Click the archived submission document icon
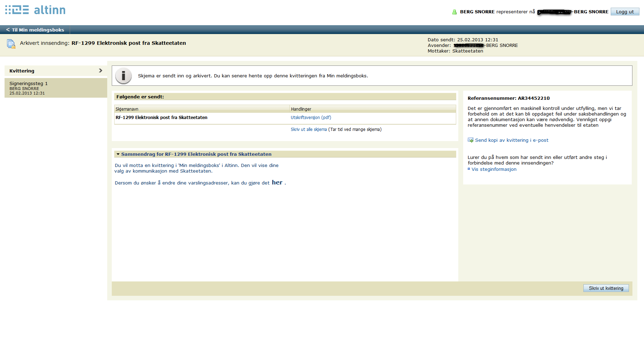The width and height of the screenshot is (644, 356). [x=11, y=44]
